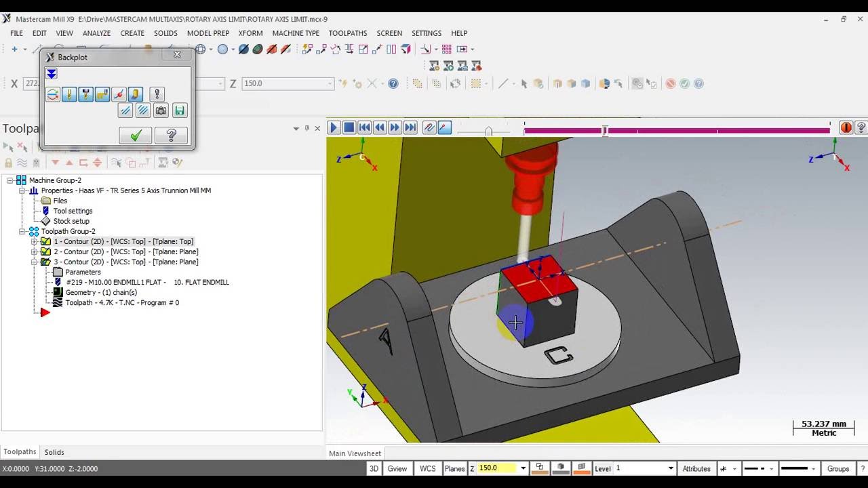This screenshot has height=488, width=868.
Task: Adjust the backplot run speed slider
Action: pos(488,131)
